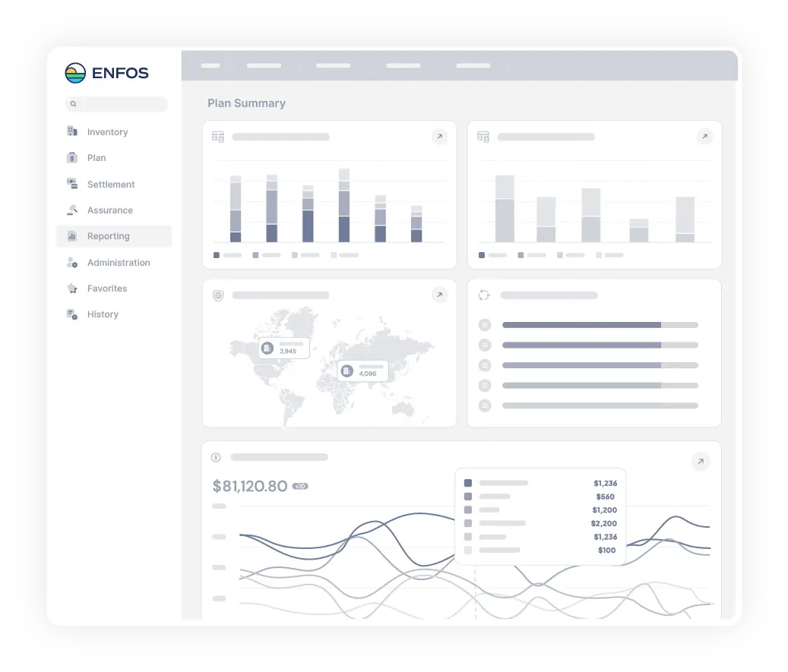Screen dimensions: 788x672
Task: Toggle the first legend swatch under the stacked bar chart
Action: coord(215,255)
